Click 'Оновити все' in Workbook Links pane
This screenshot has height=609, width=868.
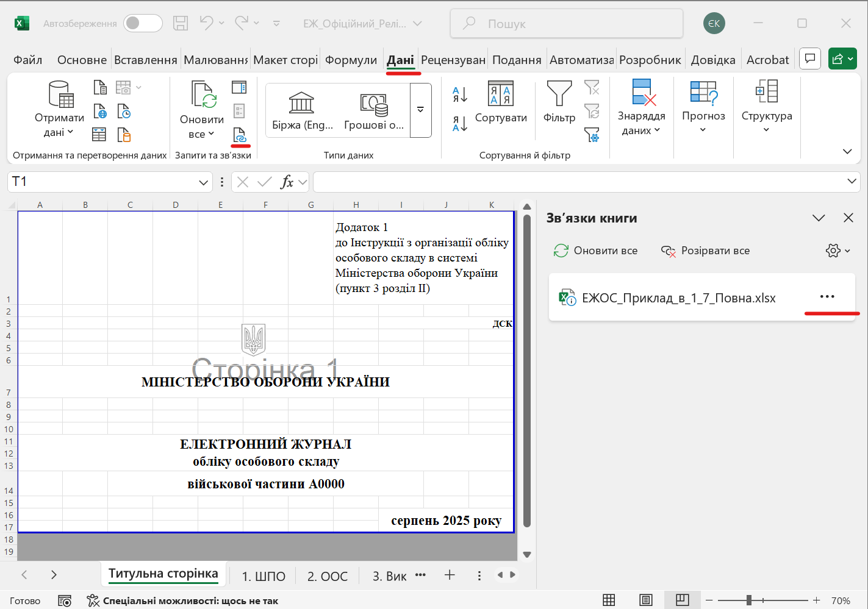pos(595,251)
